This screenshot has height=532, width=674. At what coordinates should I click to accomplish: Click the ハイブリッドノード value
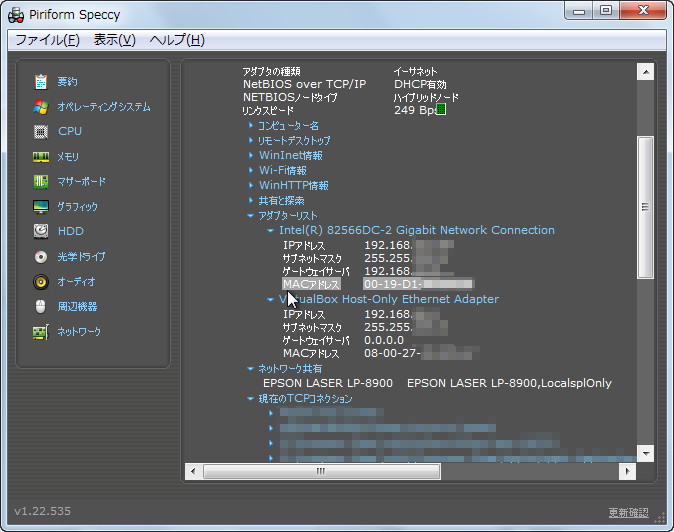pos(426,98)
